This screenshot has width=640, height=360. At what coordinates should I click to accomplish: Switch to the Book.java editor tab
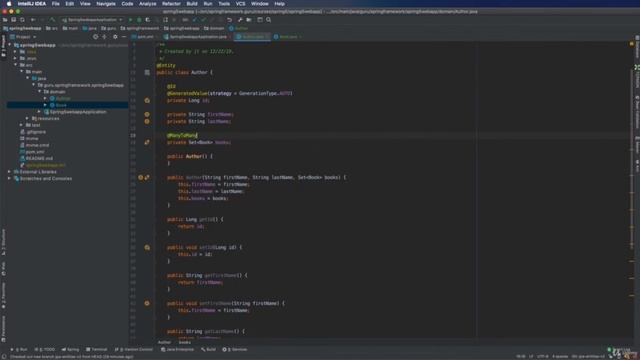288,37
